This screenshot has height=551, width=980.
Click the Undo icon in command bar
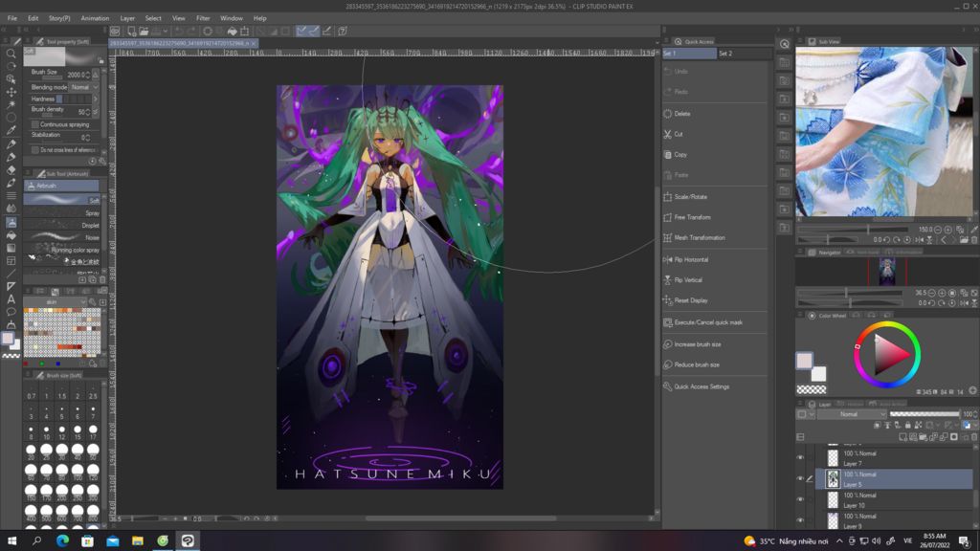coord(179,31)
